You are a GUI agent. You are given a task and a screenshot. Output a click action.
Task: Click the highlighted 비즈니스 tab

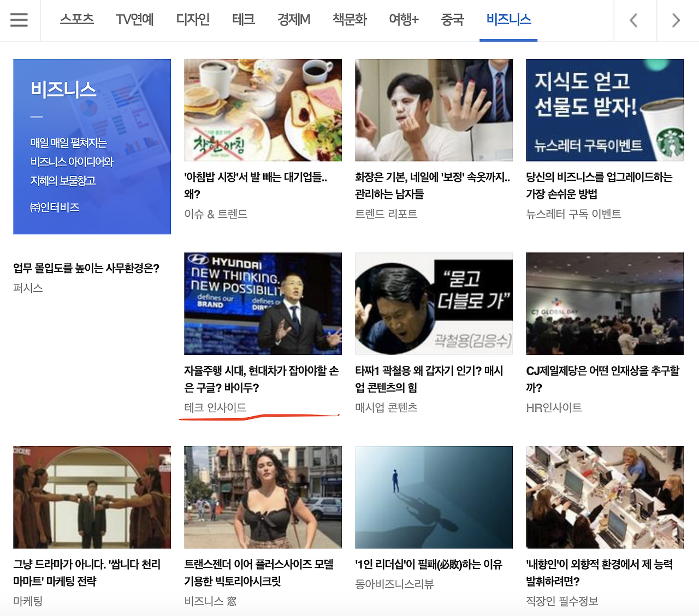[x=508, y=19]
